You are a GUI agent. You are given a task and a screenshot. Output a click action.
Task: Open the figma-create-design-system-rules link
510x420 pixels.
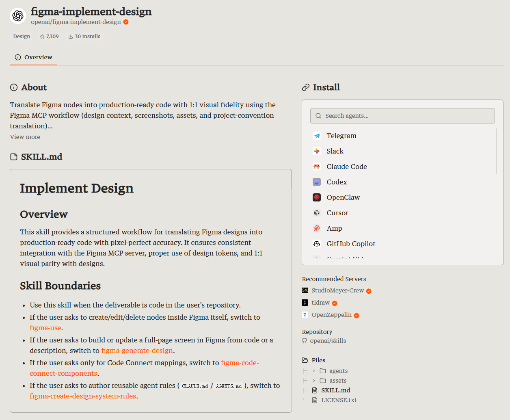[x=83, y=396]
